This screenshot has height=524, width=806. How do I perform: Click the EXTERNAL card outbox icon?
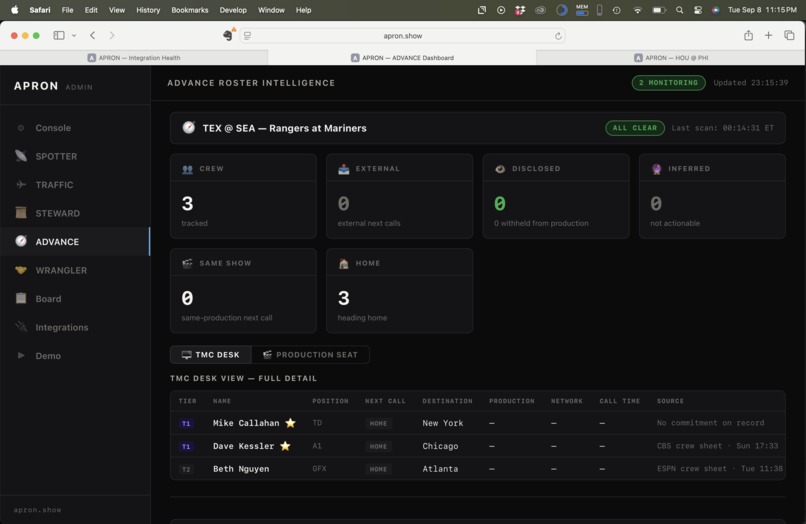[344, 169]
